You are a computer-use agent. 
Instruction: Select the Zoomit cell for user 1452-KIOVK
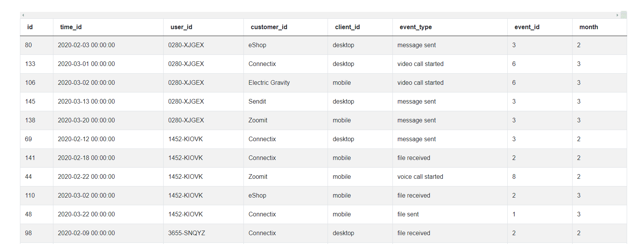pyautogui.click(x=258, y=176)
